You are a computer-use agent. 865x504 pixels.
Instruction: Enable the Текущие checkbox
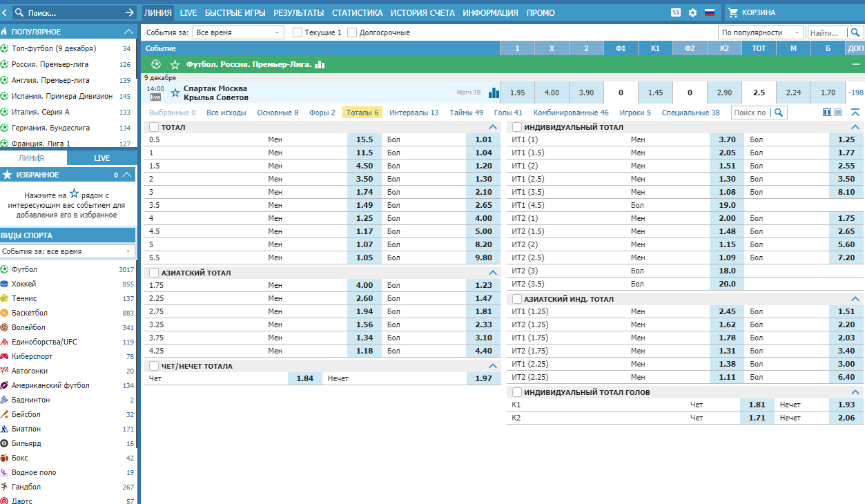pyautogui.click(x=298, y=32)
